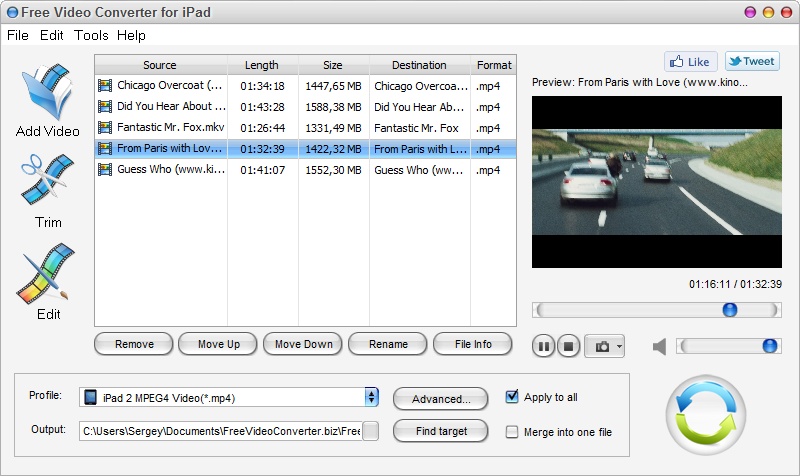Click the film icon beside Fantastic Mr. Fox.mkv
800x476 pixels.
point(105,128)
